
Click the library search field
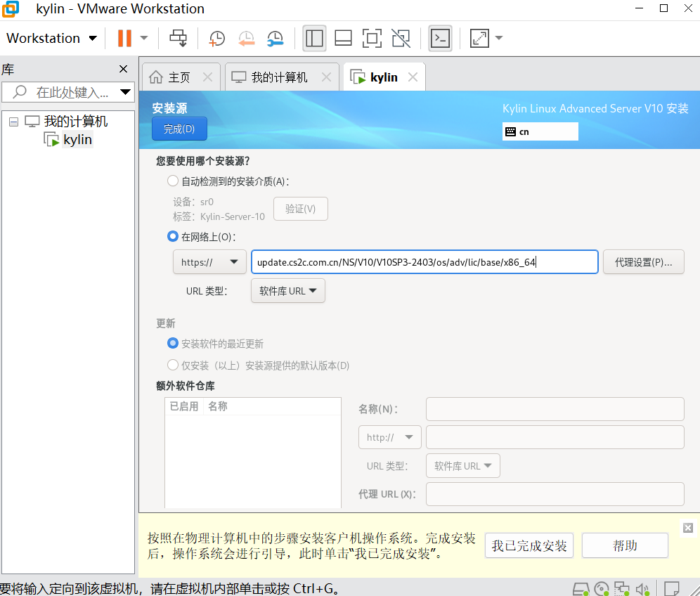(67, 92)
